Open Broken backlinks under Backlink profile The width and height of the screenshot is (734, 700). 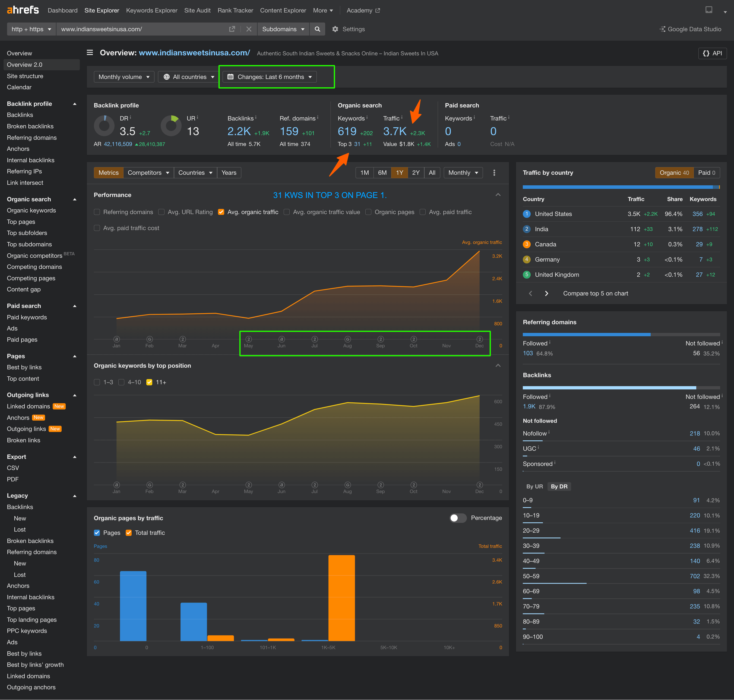[30, 126]
